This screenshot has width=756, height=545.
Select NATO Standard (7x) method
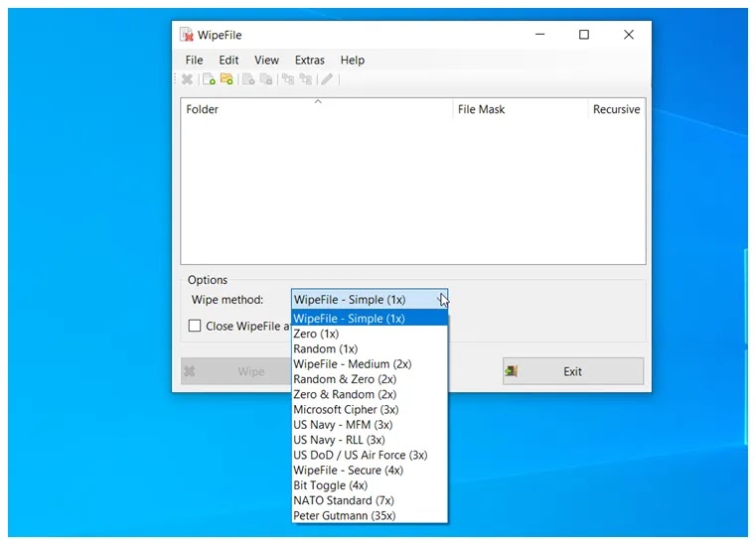point(370,500)
